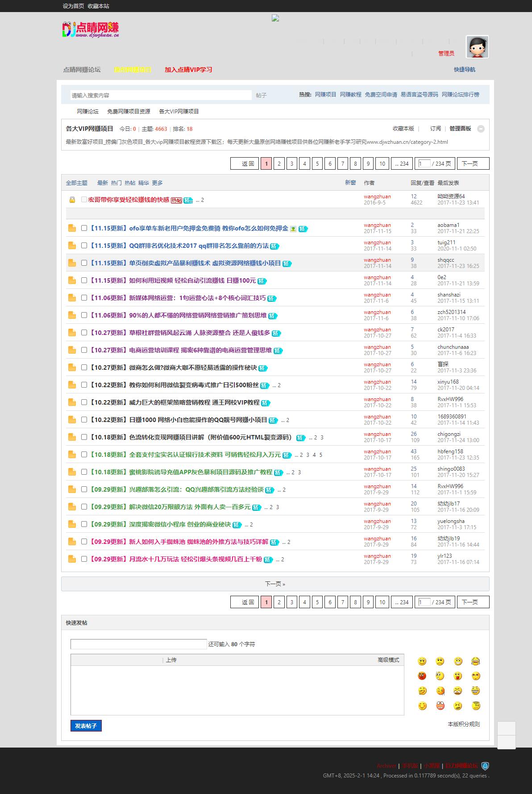Viewport: 532px width, 794px height.
Task: Click the shield icon in footer
Action: click(485, 766)
